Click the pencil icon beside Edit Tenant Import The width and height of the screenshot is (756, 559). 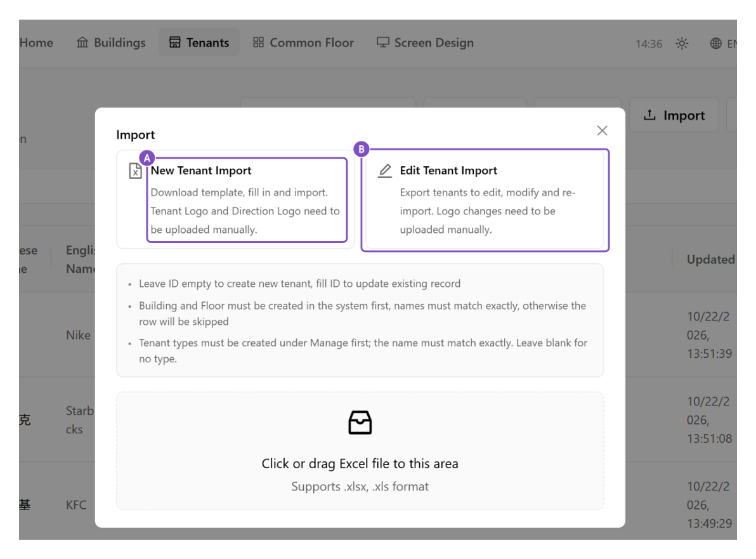pos(385,171)
